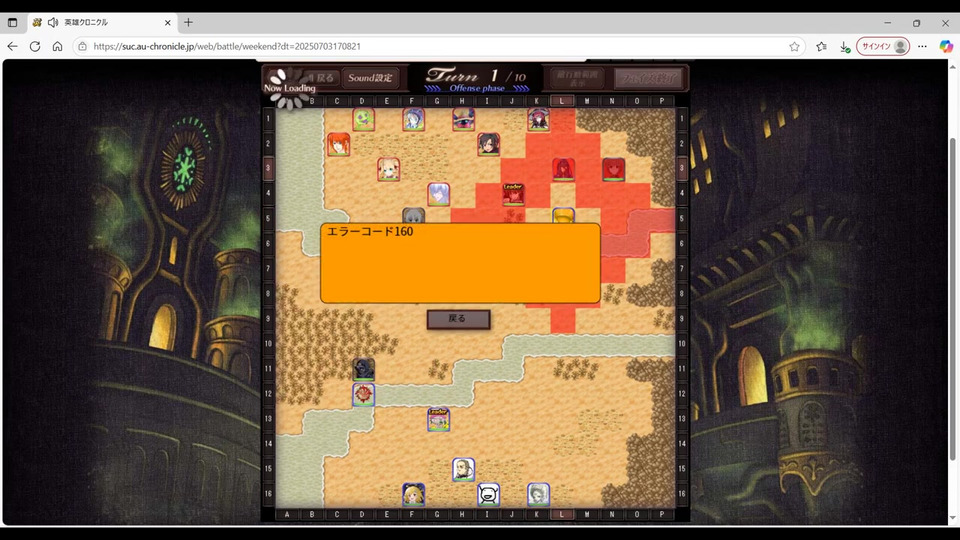Click the dimmed フェイズ終了 button in the header
The width and height of the screenshot is (960, 540).
(648, 78)
